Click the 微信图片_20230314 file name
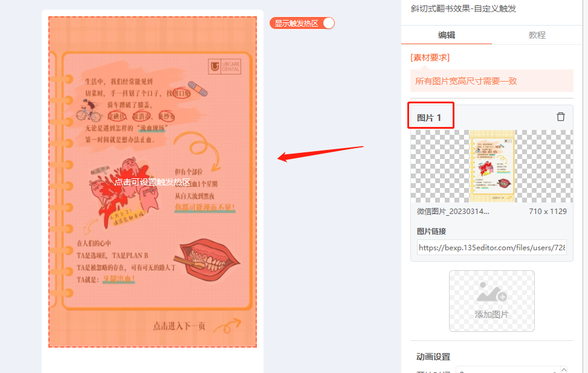 point(453,211)
